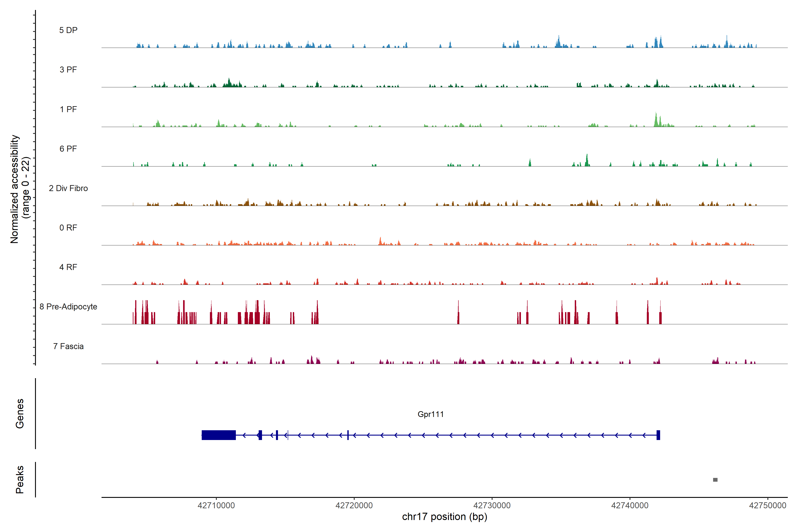The height and width of the screenshot is (532, 798).
Task: Click the gray peak marker square
Action: point(715,480)
